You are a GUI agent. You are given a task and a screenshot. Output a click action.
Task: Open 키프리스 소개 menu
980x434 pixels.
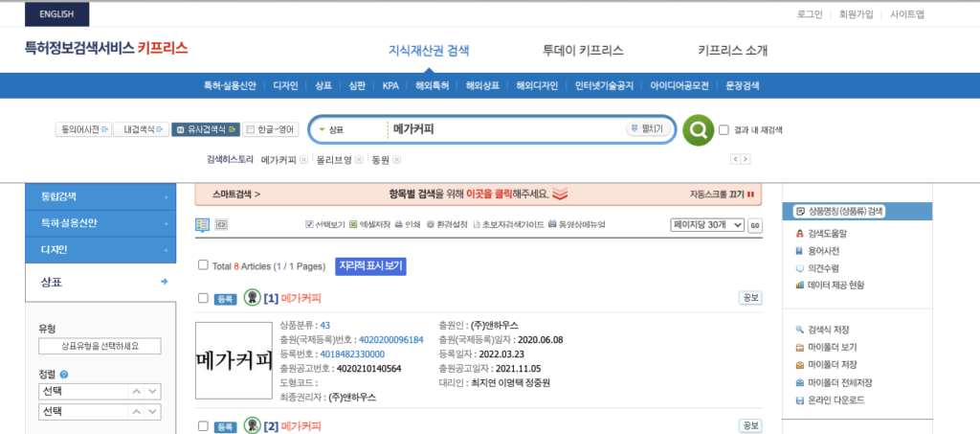732,51
